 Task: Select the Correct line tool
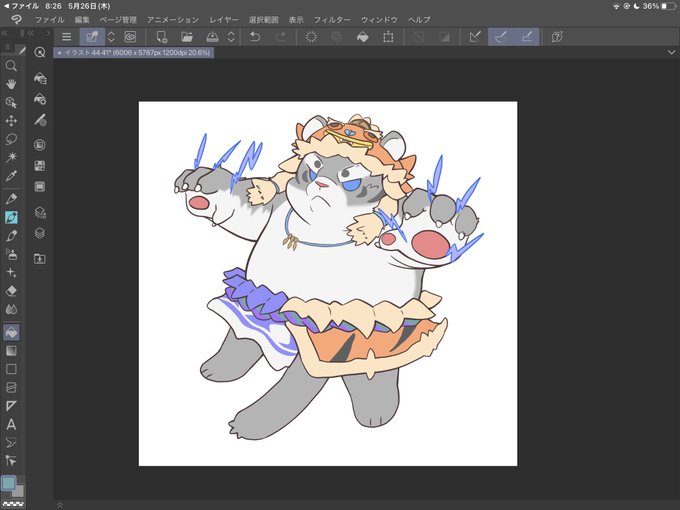pos(11,461)
